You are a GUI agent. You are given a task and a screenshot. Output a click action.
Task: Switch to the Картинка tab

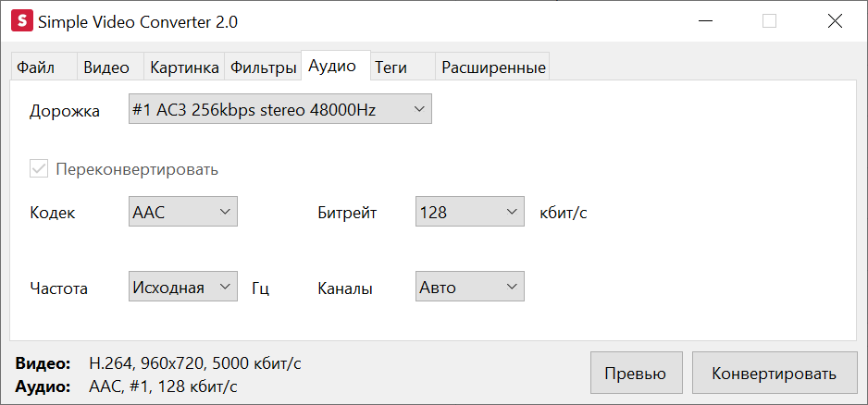[184, 67]
